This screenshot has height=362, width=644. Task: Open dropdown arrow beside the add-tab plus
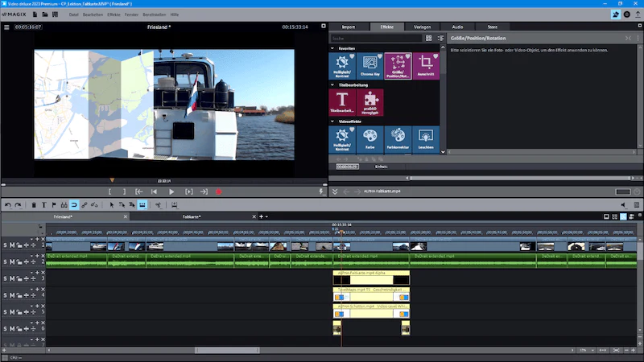266,216
